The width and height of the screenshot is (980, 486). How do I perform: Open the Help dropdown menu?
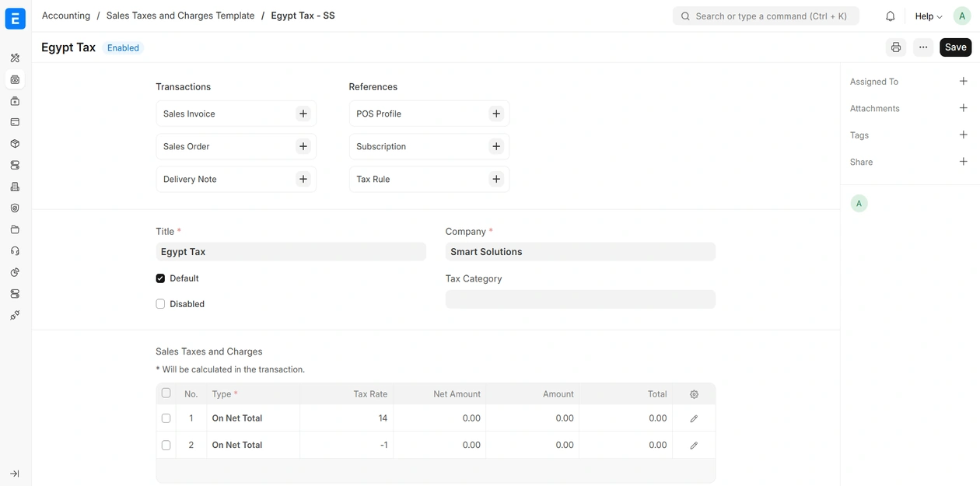(928, 16)
